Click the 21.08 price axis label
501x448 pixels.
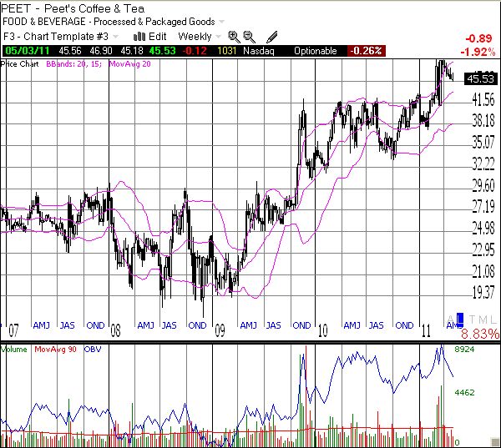click(483, 271)
